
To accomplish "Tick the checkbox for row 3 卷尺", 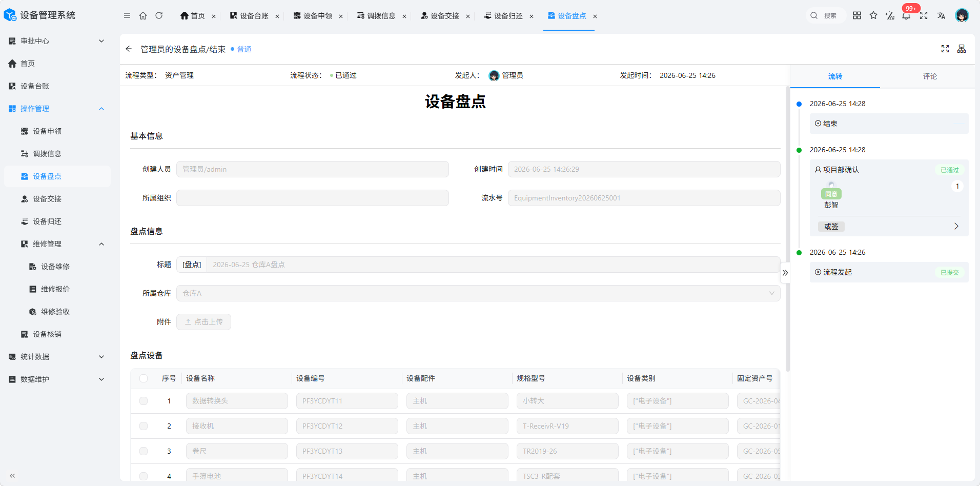I will tap(144, 451).
